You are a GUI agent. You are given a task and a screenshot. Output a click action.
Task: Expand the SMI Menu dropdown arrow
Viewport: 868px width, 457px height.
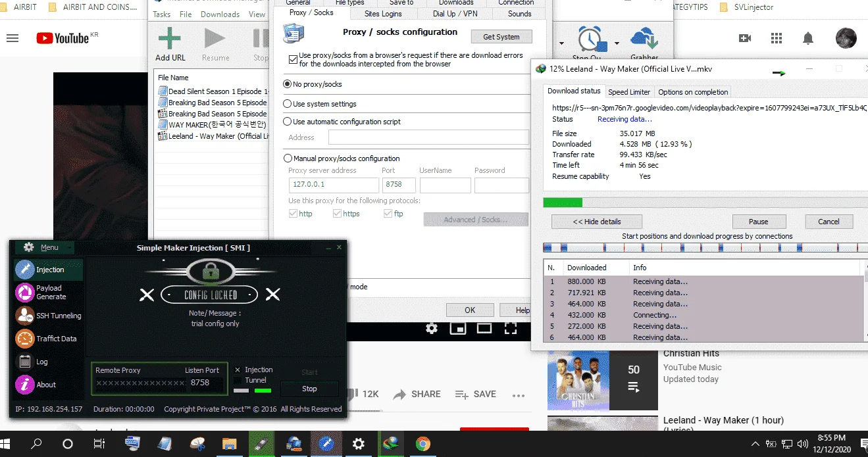coord(70,248)
